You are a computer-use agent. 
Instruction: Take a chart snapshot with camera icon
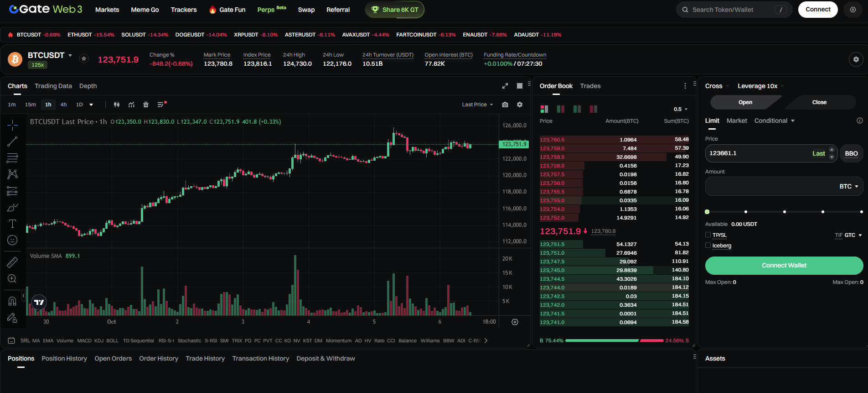[x=505, y=105]
